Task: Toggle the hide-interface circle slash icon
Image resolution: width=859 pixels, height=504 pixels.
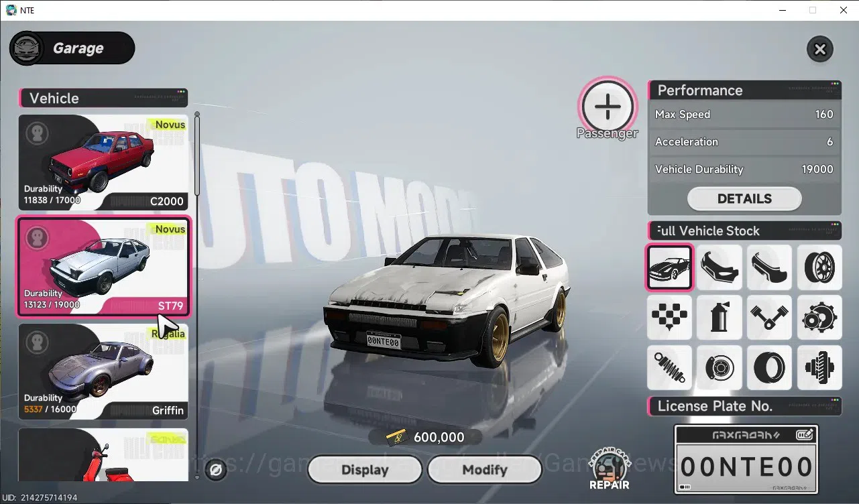Action: [216, 470]
